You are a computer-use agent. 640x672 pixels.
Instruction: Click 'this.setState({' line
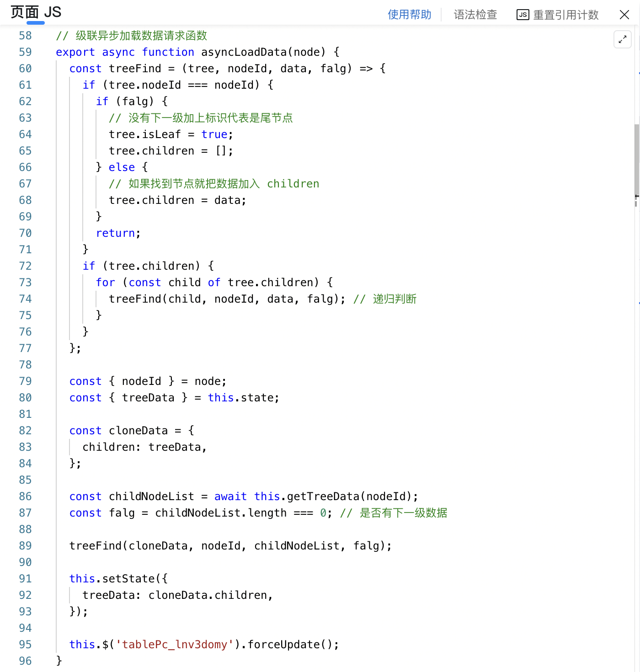pyautogui.click(x=118, y=579)
